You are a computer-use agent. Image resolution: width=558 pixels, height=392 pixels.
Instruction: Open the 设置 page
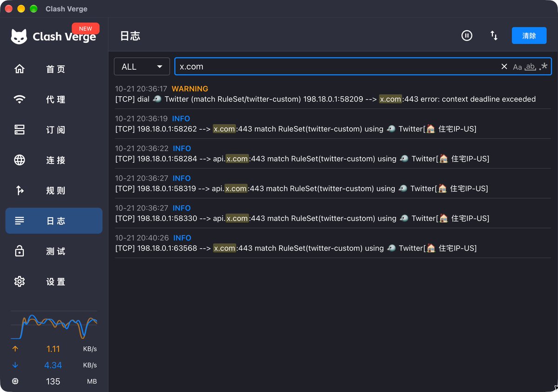tap(54, 281)
